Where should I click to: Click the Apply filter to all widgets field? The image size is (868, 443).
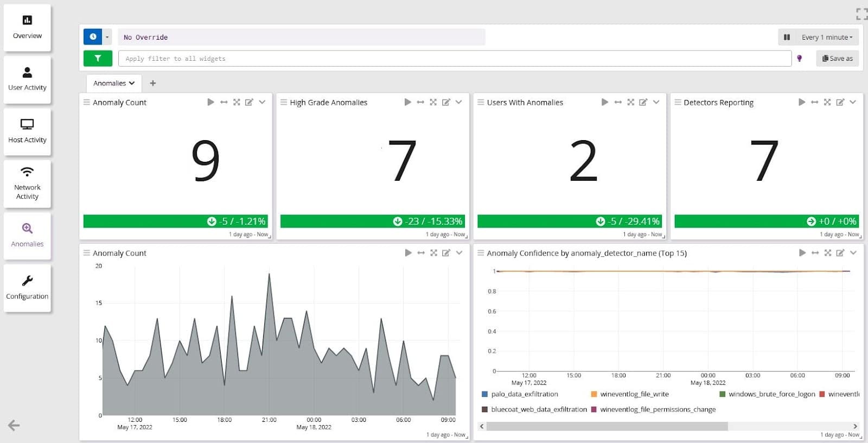click(x=454, y=58)
